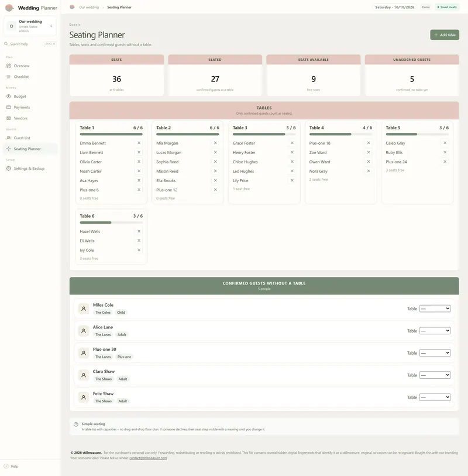The width and height of the screenshot is (468, 476).
Task: Open table dropdown for Miles Cole
Action: click(435, 309)
